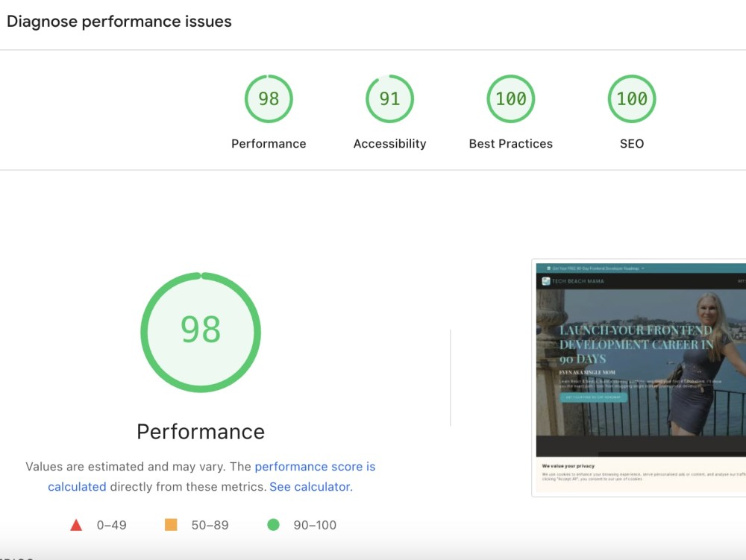Click the 100 SEO score gauge
Image resolution: width=746 pixels, height=560 pixels.
(632, 99)
